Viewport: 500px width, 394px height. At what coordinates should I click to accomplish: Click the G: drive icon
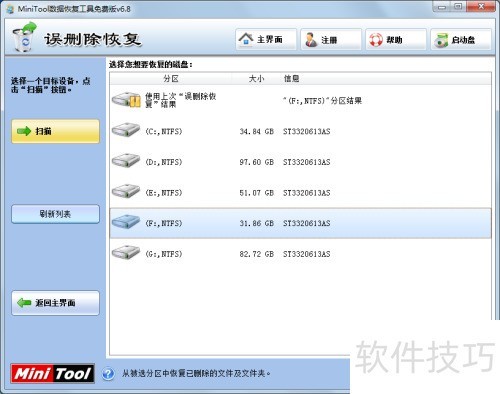point(126,252)
